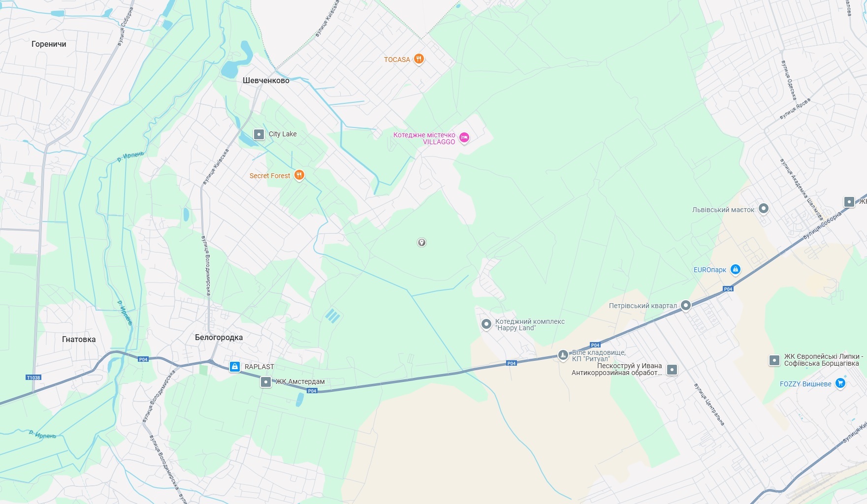The width and height of the screenshot is (867, 504).
Task: Click the Біле кладовище cemetery icon
Action: click(563, 355)
